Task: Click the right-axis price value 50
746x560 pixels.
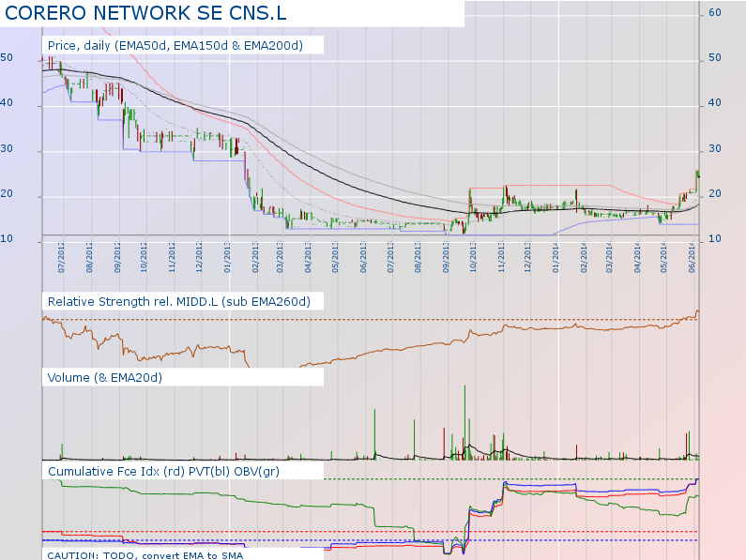Action: coord(715,57)
